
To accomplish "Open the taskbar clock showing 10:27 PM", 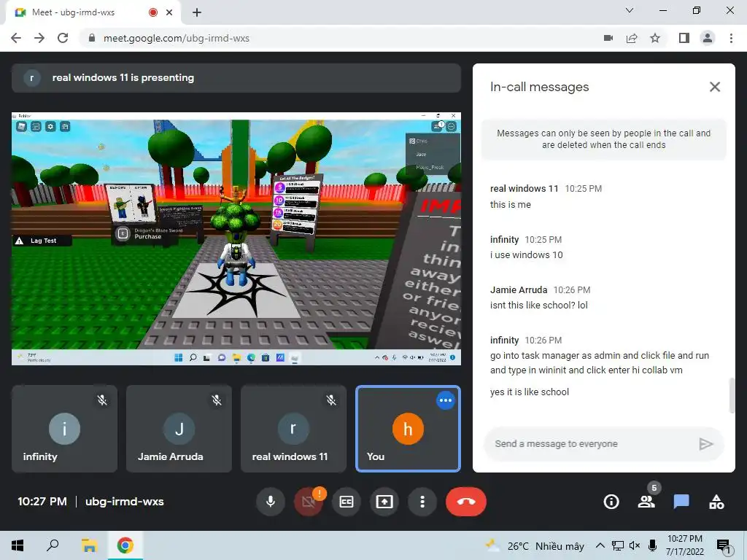I will 684,545.
